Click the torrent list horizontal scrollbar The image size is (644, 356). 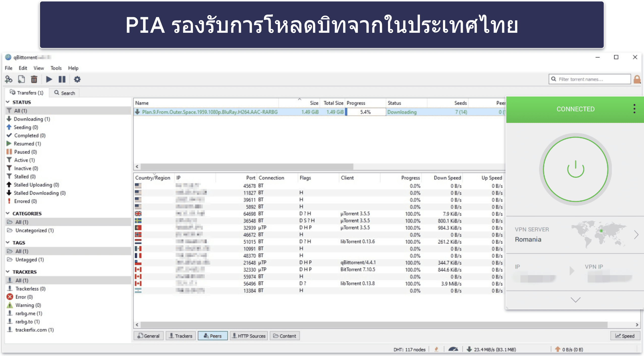point(247,167)
